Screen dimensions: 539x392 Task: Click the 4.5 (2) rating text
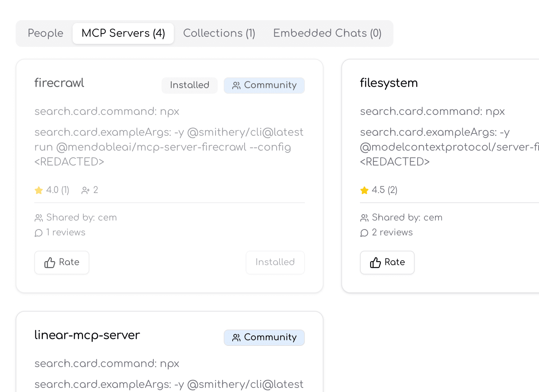pyautogui.click(x=385, y=190)
